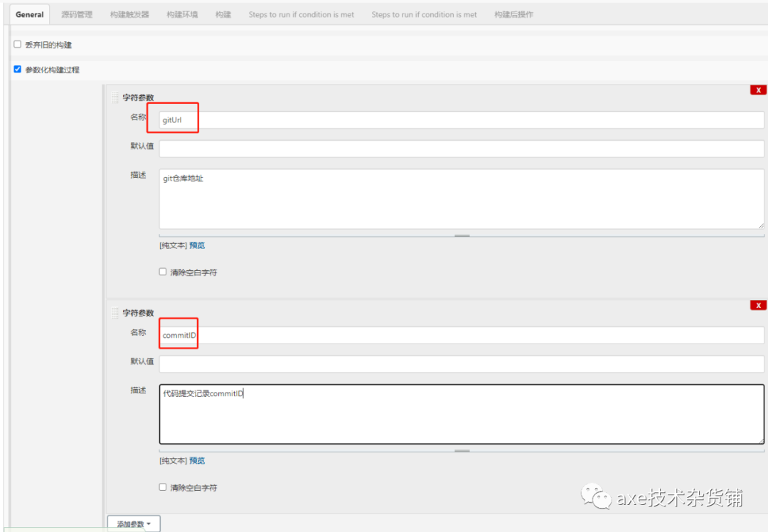The height and width of the screenshot is (532, 768).
Task: Click the git仓库地址 description textarea
Action: [462, 199]
